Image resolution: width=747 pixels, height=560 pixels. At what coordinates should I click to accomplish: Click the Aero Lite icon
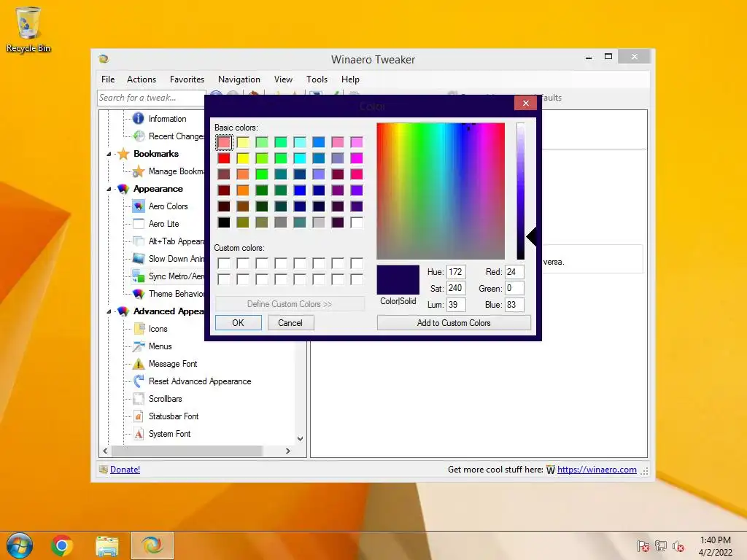pyautogui.click(x=139, y=224)
